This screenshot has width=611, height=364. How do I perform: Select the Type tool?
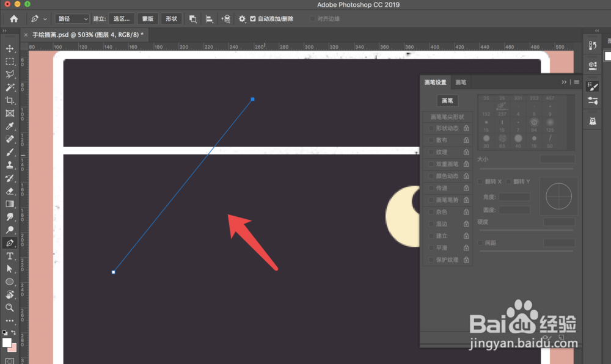[x=10, y=256]
